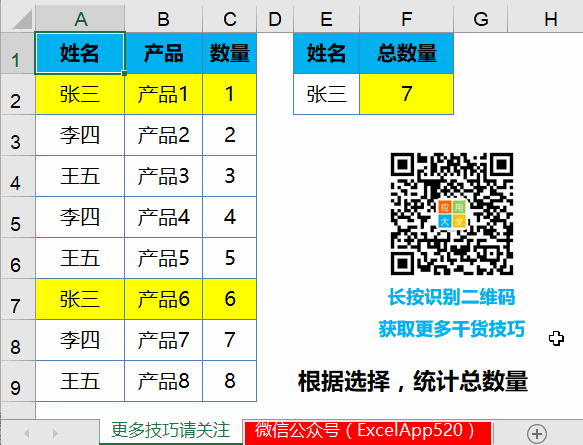583x445 pixels.
Task: Click the 长按识别二维码 text
Action: click(x=451, y=297)
